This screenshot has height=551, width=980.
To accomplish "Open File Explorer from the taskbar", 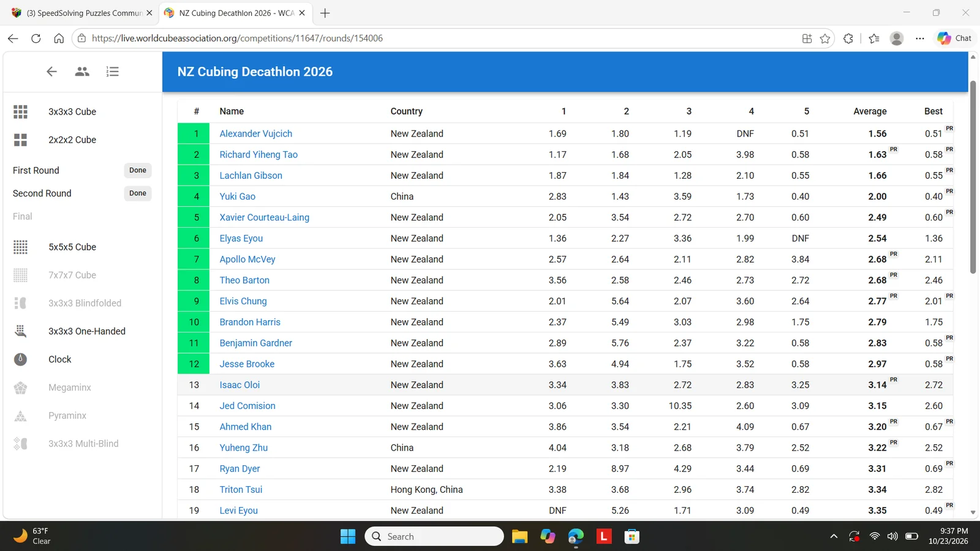I will tap(520, 536).
